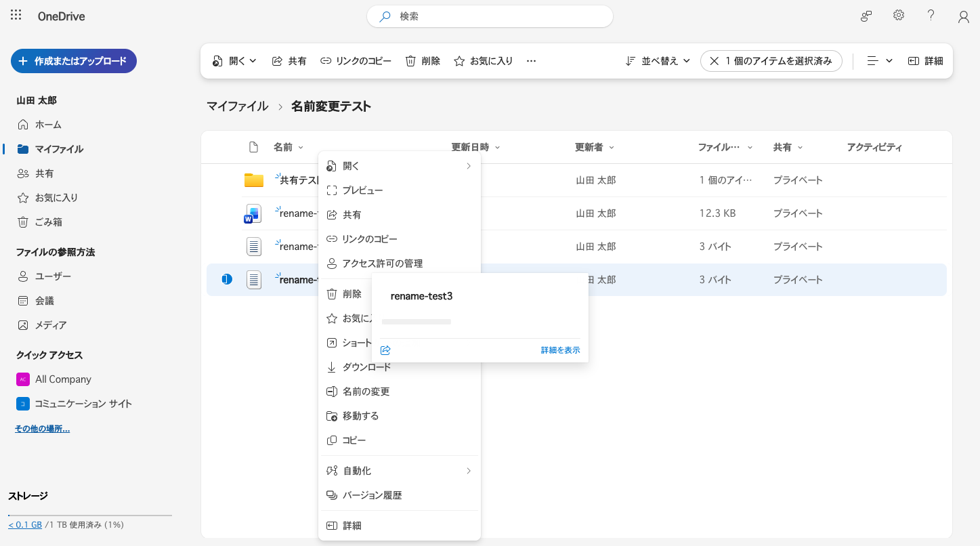Screen dimensions: 980x546
Task: Open the app launcher grid icon
Action: point(16,15)
